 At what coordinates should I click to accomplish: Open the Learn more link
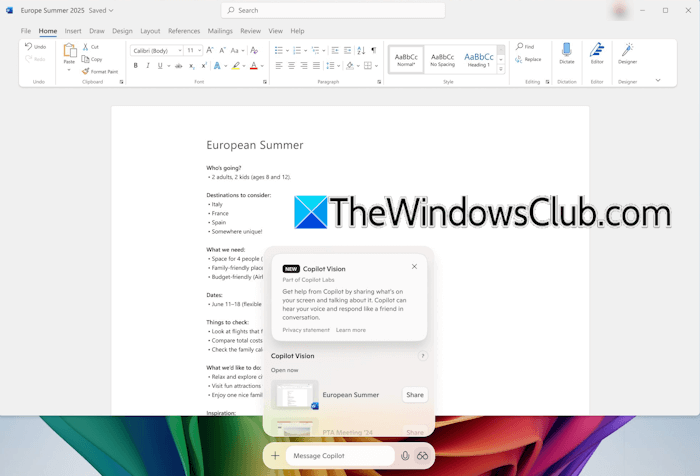point(350,330)
